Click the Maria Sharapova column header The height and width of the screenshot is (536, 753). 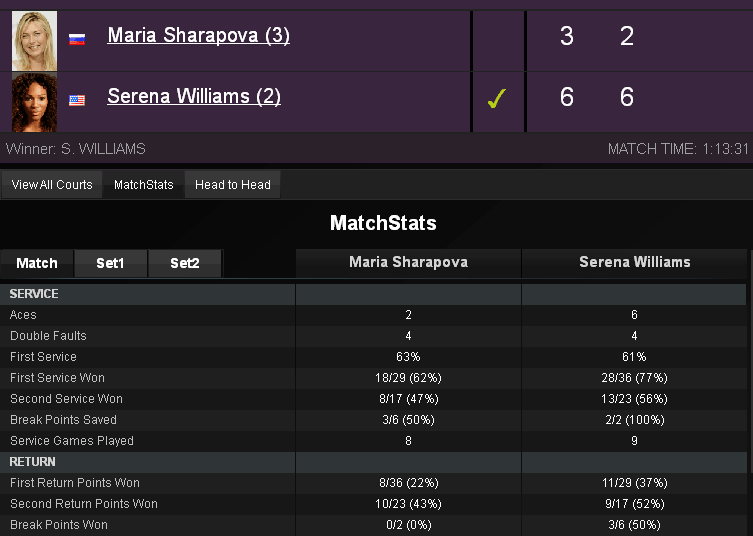[408, 263]
